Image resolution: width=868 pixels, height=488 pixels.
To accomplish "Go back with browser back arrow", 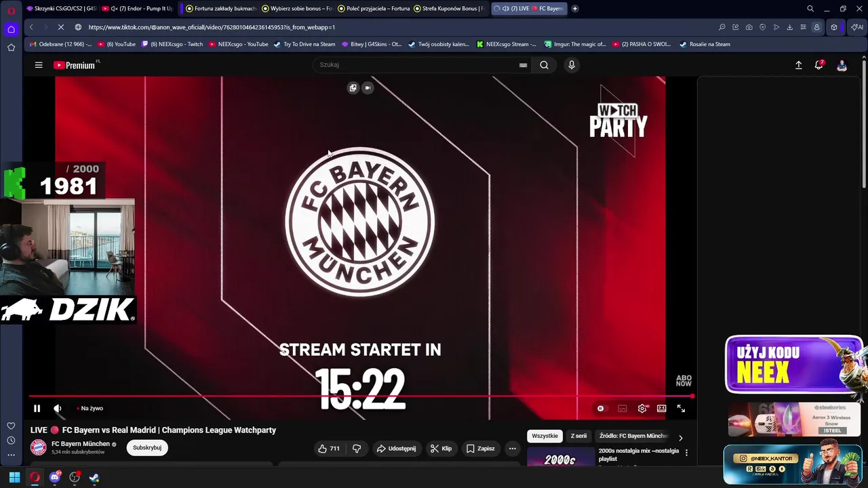I will coord(31,27).
